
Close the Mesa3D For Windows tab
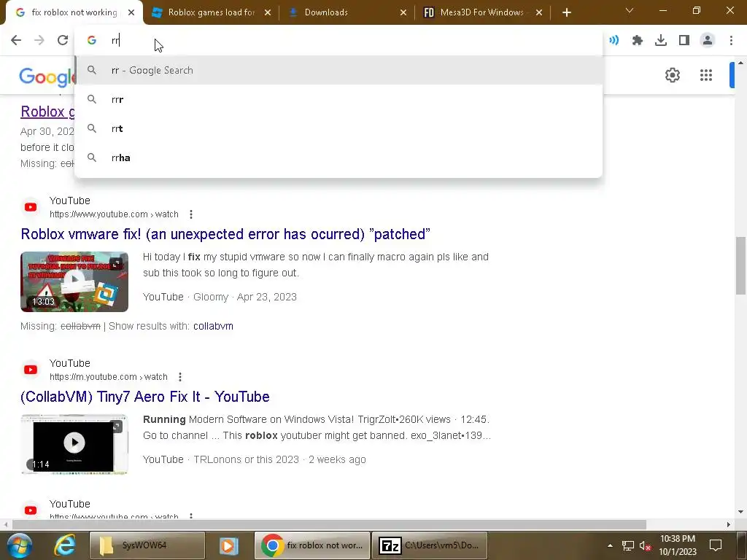[x=539, y=12]
